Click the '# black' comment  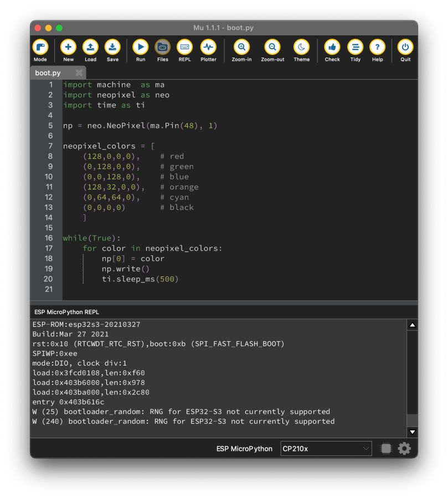[177, 207]
